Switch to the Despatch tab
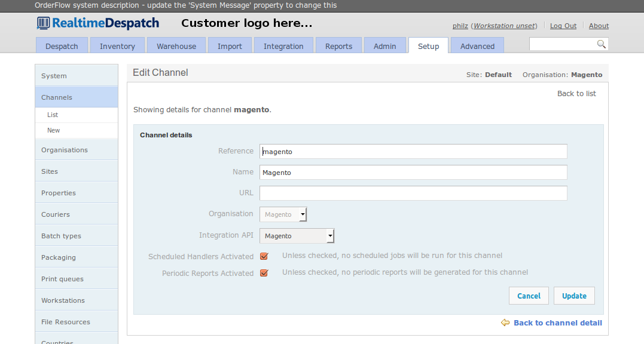 [x=62, y=45]
